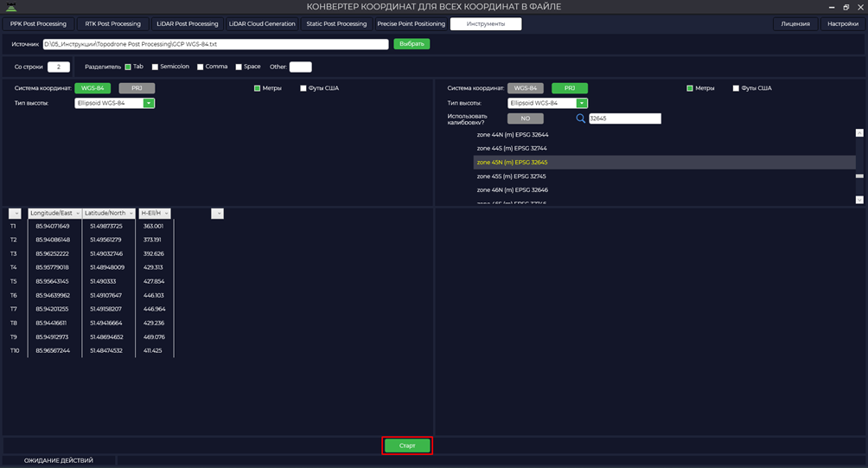Viewport: 868px width, 468px height.
Task: Click height cell 446.964 in row T7
Action: 154,309
